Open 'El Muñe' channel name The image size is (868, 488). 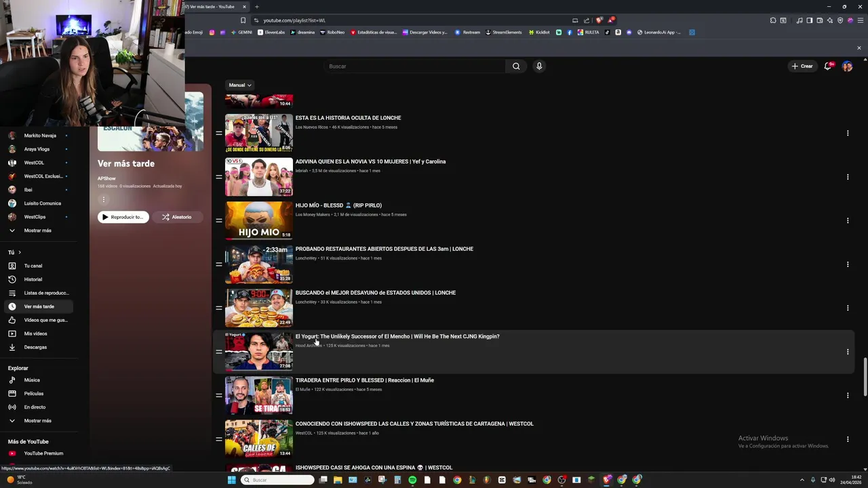302,389
